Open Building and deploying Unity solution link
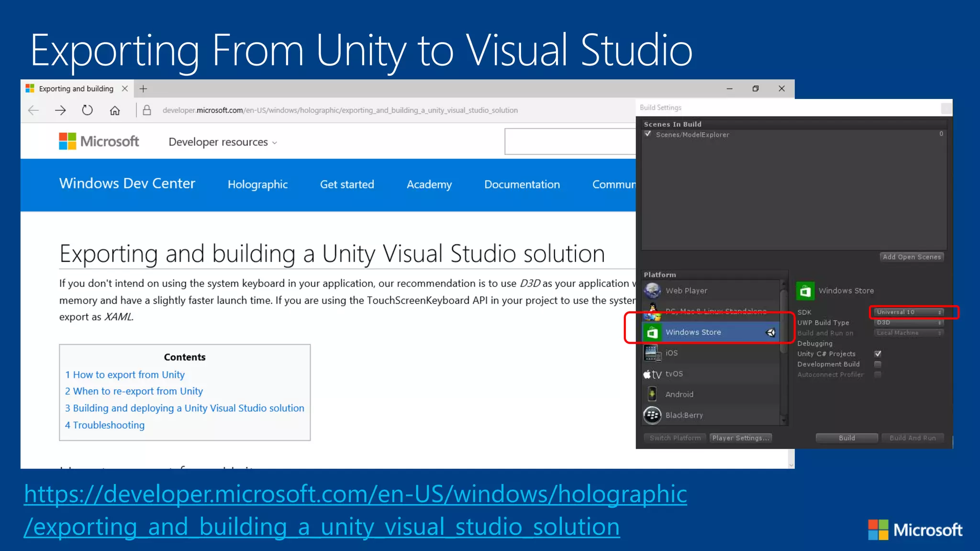The image size is (980, 551). coord(185,408)
